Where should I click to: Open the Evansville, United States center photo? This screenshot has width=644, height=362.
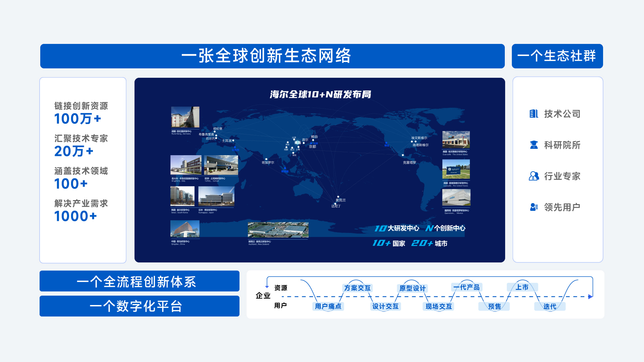(456, 140)
